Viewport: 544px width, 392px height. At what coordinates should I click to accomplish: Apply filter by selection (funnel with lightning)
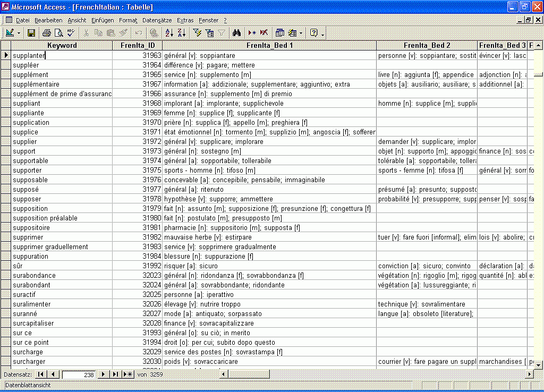click(x=197, y=33)
